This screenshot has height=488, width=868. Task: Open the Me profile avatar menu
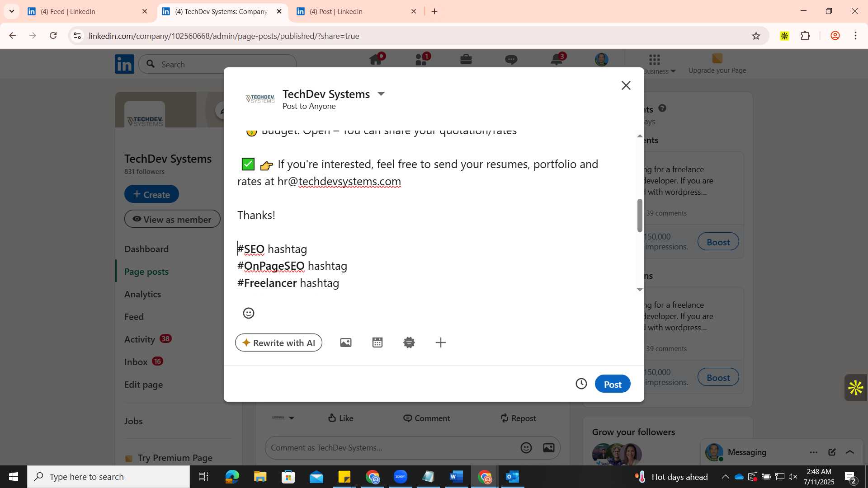pos(602,60)
